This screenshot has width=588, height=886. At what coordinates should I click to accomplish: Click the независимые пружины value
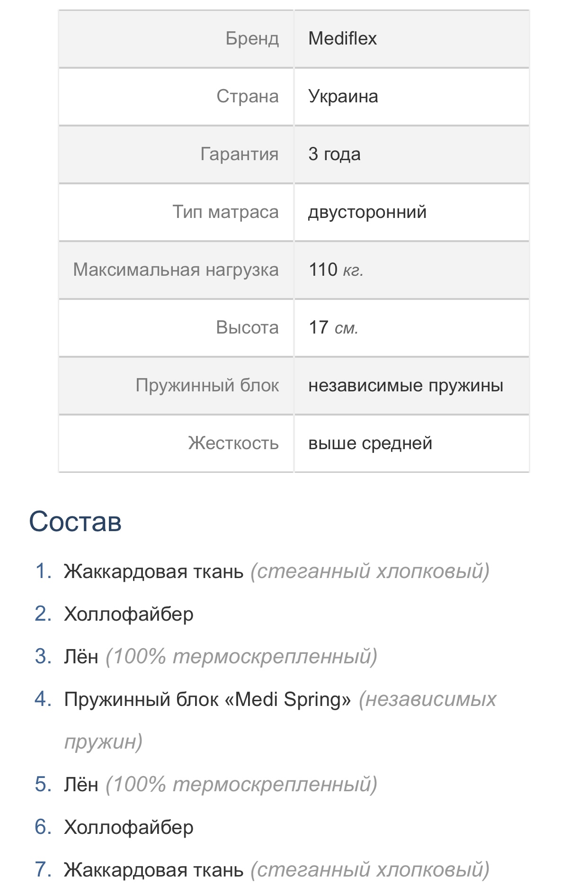tap(406, 386)
